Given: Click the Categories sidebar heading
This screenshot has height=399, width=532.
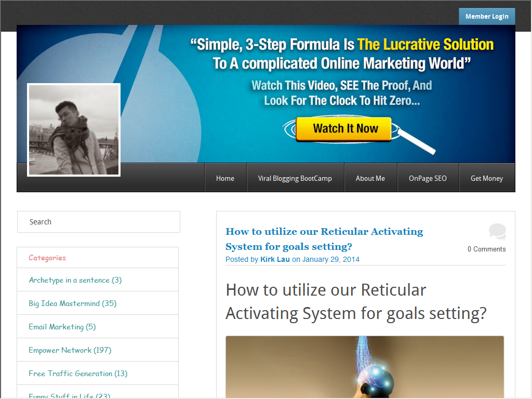Looking at the screenshot, I should tap(47, 258).
